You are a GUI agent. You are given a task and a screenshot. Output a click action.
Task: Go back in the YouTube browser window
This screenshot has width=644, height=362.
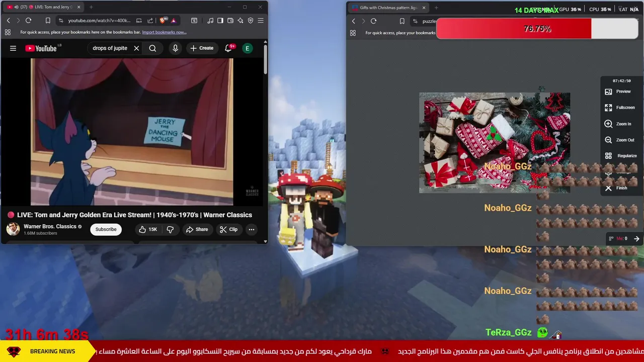[x=8, y=21]
